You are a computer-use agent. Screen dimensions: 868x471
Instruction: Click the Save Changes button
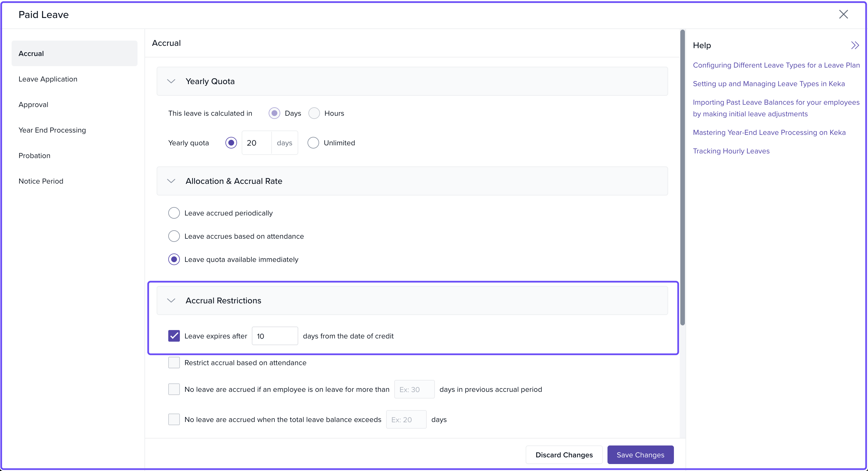click(x=640, y=455)
